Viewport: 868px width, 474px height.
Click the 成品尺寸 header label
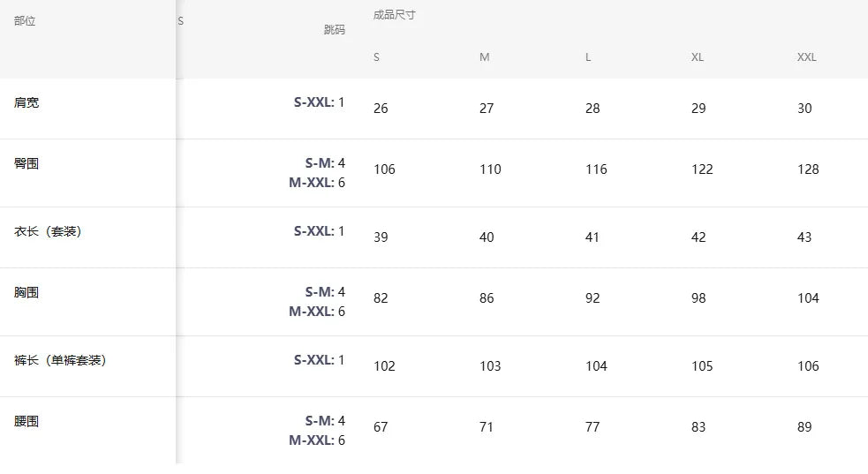pyautogui.click(x=394, y=15)
